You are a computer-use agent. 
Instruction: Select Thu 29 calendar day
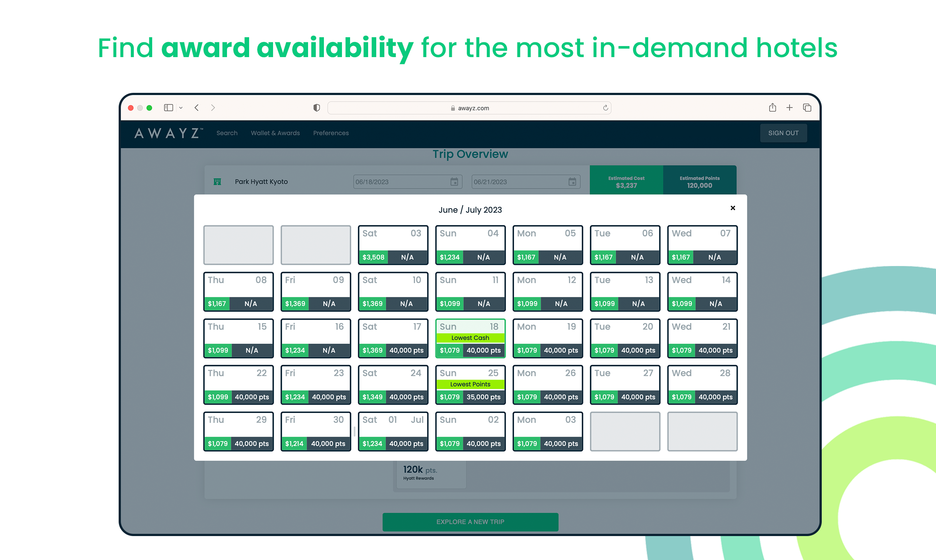[x=238, y=432]
